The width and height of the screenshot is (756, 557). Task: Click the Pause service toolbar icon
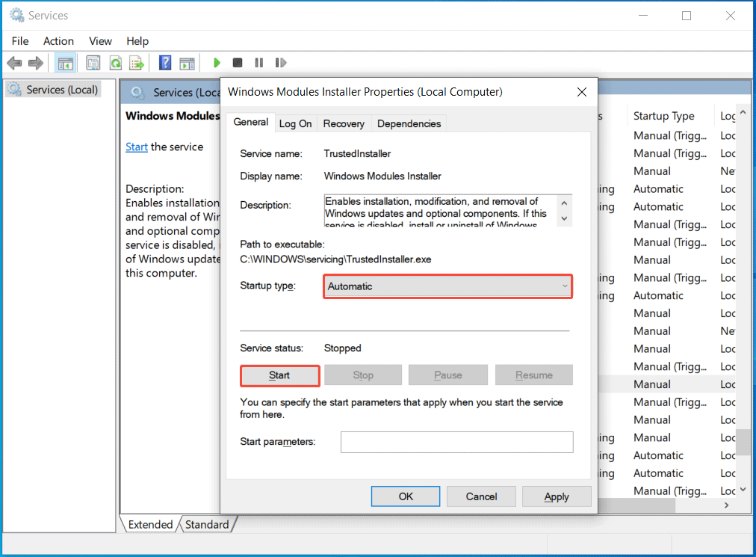coord(258,62)
